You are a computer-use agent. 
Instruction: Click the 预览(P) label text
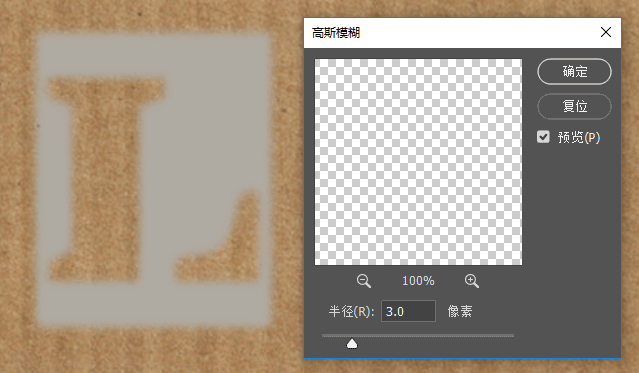pos(579,137)
